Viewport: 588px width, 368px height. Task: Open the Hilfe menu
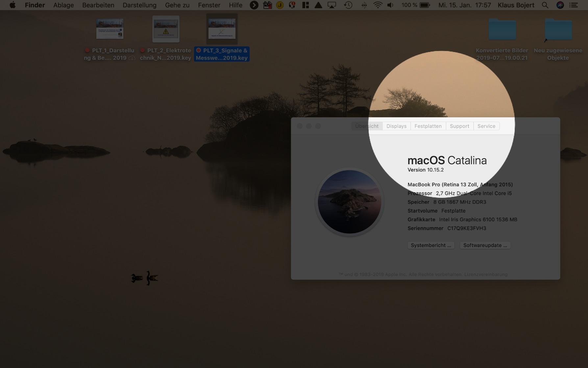click(235, 5)
